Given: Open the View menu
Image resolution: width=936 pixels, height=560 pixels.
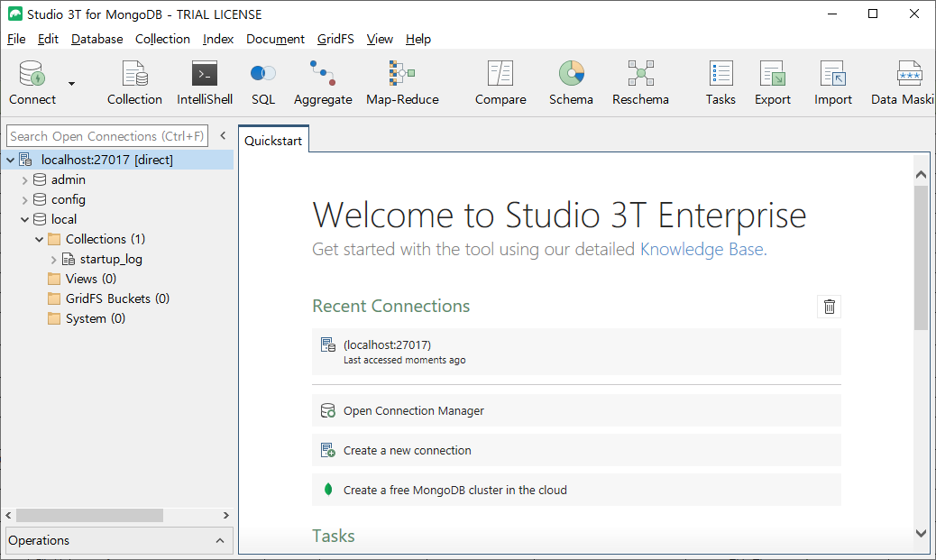Looking at the screenshot, I should 380,39.
